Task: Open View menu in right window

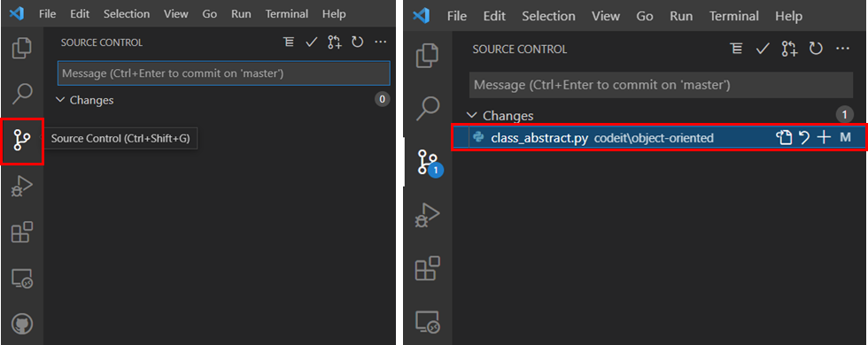Action: pos(606,17)
